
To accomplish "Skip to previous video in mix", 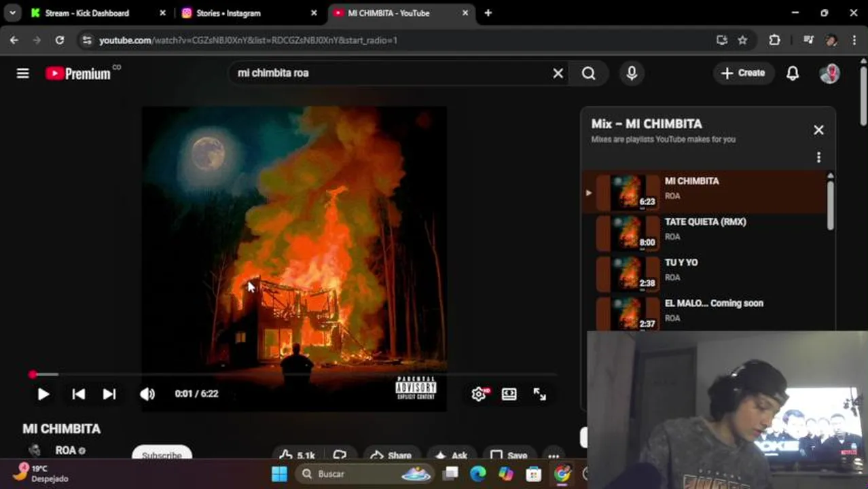I will pos(79,394).
